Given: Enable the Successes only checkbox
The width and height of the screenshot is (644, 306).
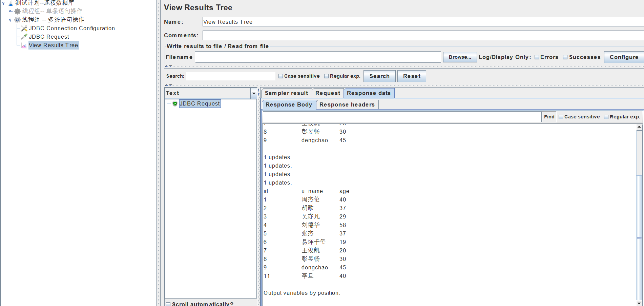Looking at the screenshot, I should (565, 57).
